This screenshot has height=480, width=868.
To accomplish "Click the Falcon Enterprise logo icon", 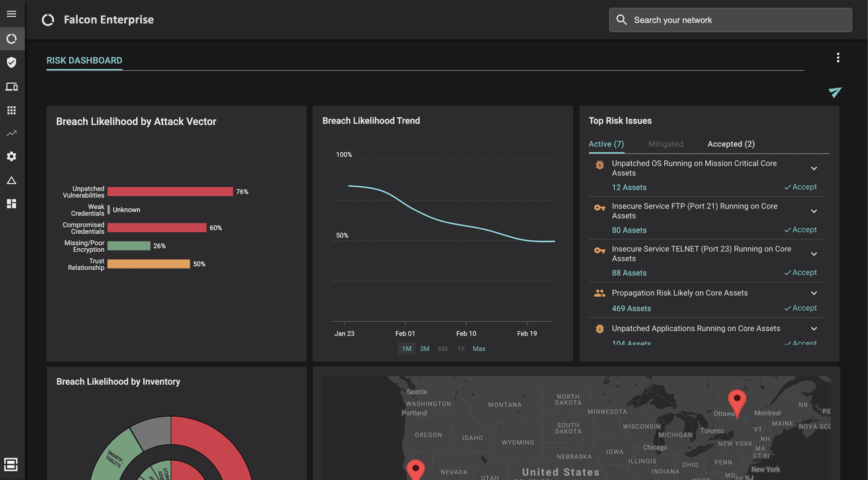I will 48,20.
